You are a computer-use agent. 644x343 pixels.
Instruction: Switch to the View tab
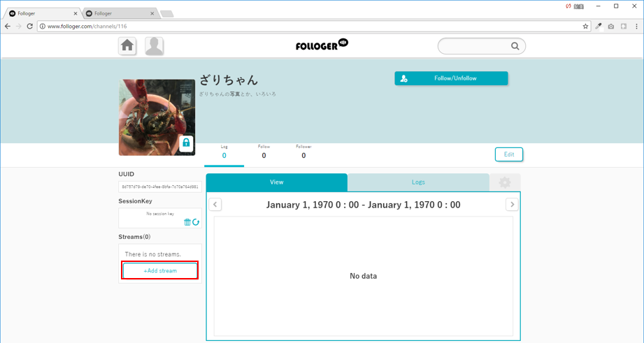pyautogui.click(x=276, y=182)
